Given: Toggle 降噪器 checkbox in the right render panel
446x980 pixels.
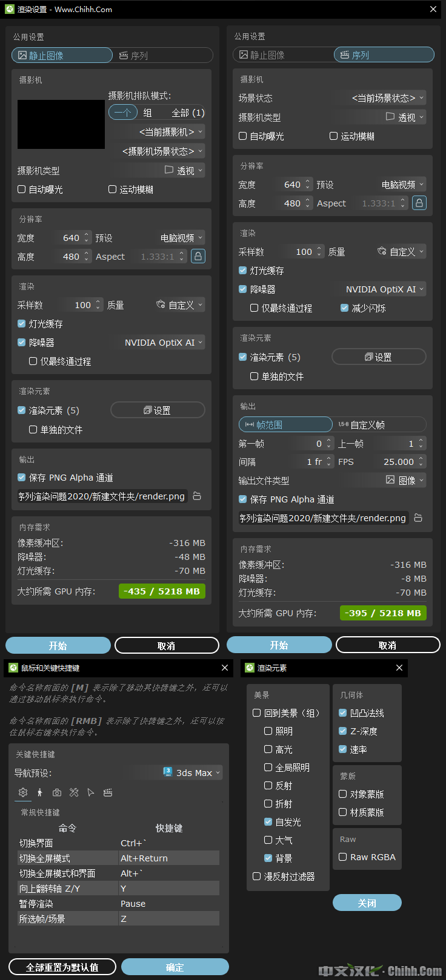Looking at the screenshot, I should 243,289.
